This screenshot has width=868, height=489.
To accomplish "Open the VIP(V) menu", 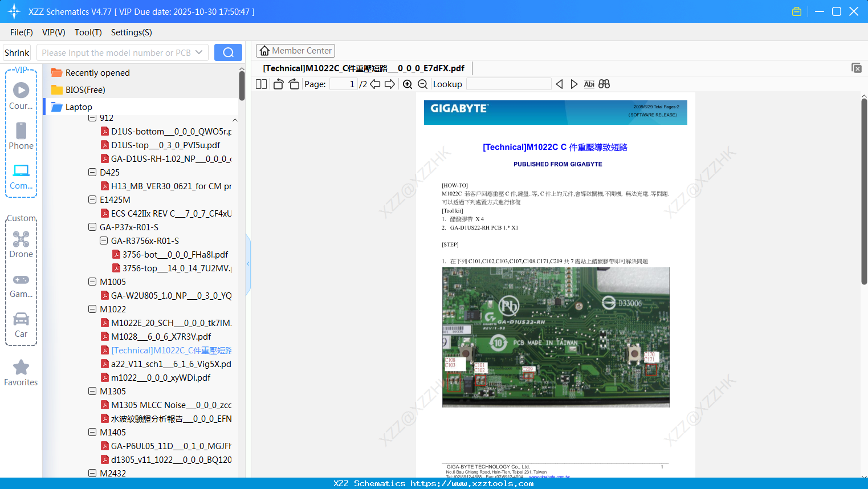I will coord(54,32).
